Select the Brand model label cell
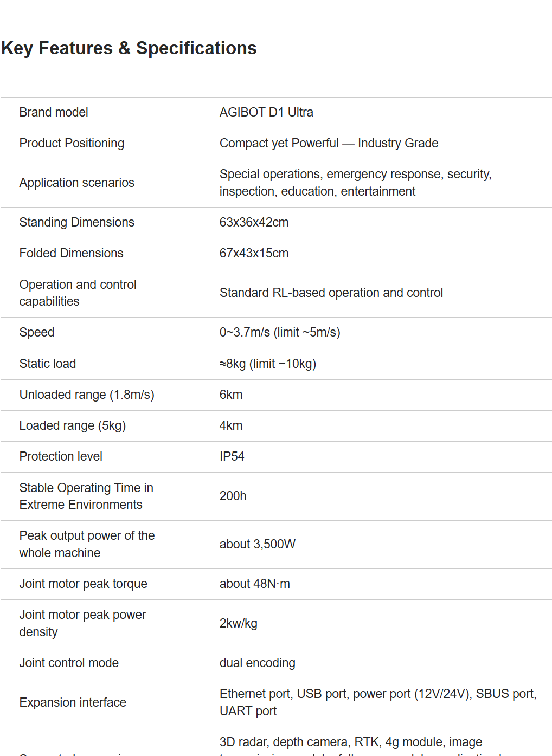Image resolution: width=552 pixels, height=756 pixels. (x=54, y=112)
